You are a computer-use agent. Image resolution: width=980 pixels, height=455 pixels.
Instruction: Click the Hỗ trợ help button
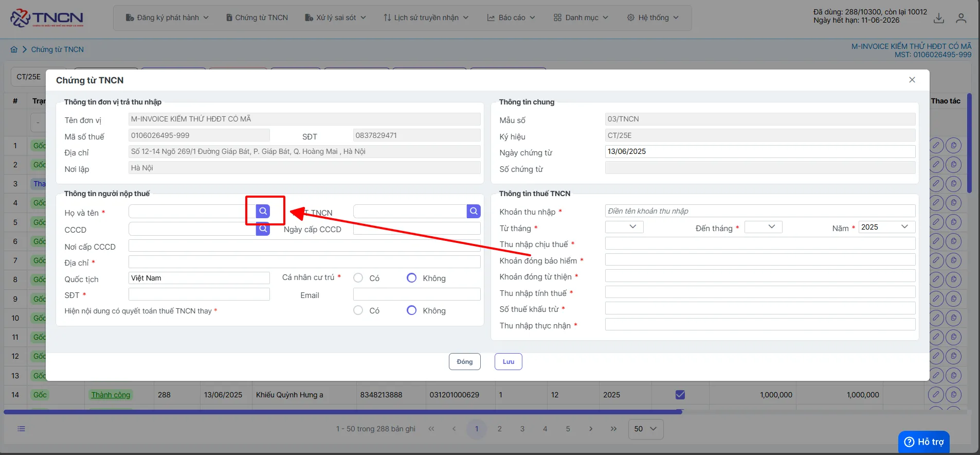924,442
